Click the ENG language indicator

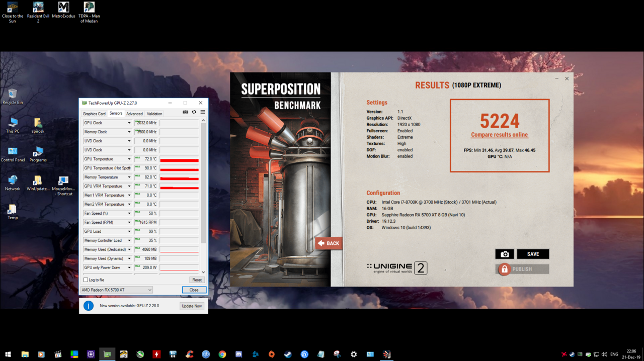[614, 354]
